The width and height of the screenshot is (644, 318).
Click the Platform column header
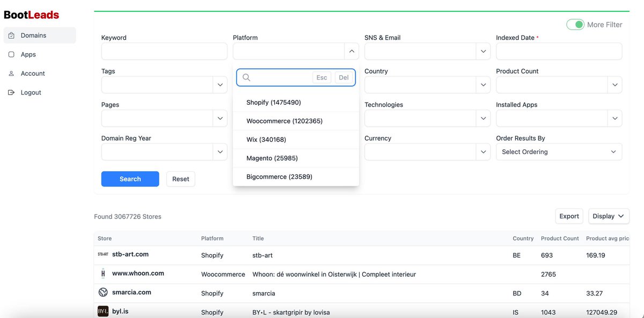[x=212, y=238]
